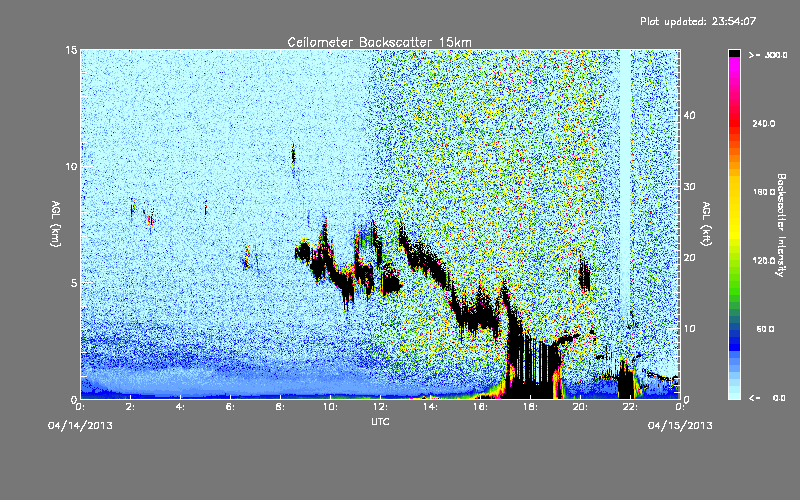Select the 'AGL (km)' left axis label
Screen dimensions: 800x500
[x=56, y=224]
